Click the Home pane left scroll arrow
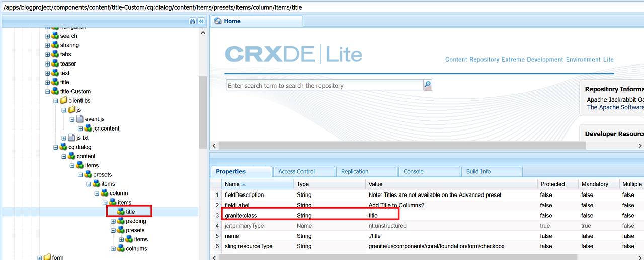Screen dimensions: 644x260 [215, 145]
